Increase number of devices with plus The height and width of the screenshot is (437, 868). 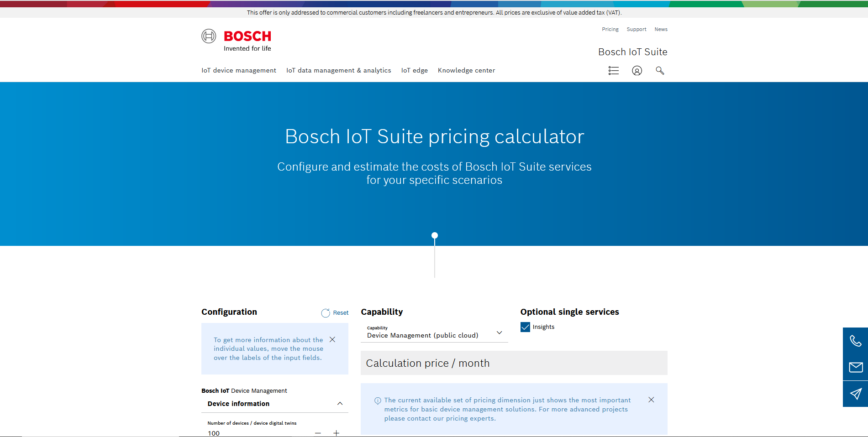(x=336, y=433)
